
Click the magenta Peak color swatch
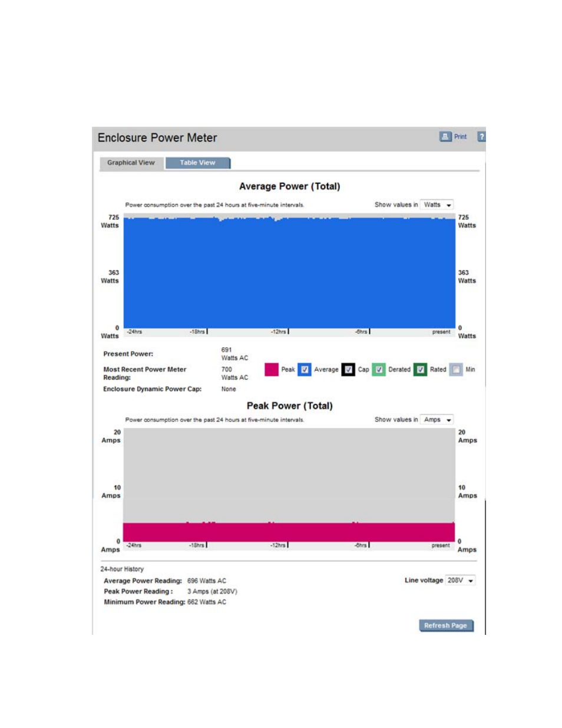(272, 370)
